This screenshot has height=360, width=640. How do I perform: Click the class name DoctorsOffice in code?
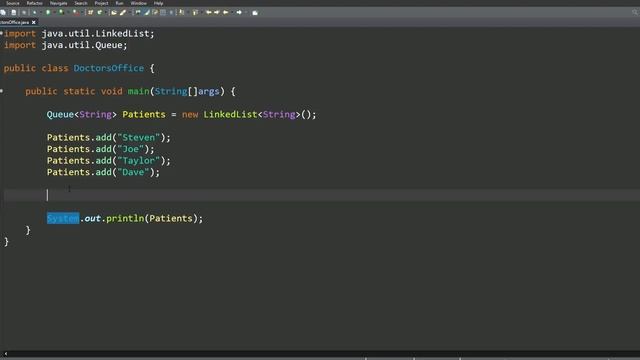pos(109,68)
